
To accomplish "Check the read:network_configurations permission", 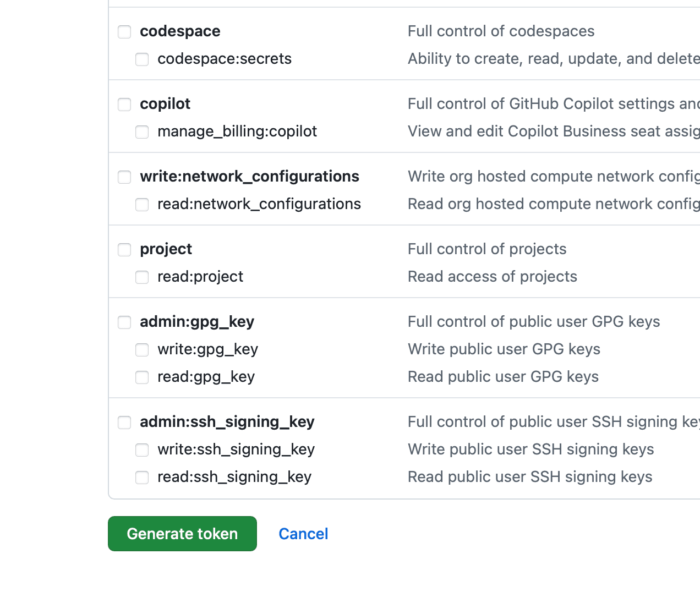I will click(142, 205).
